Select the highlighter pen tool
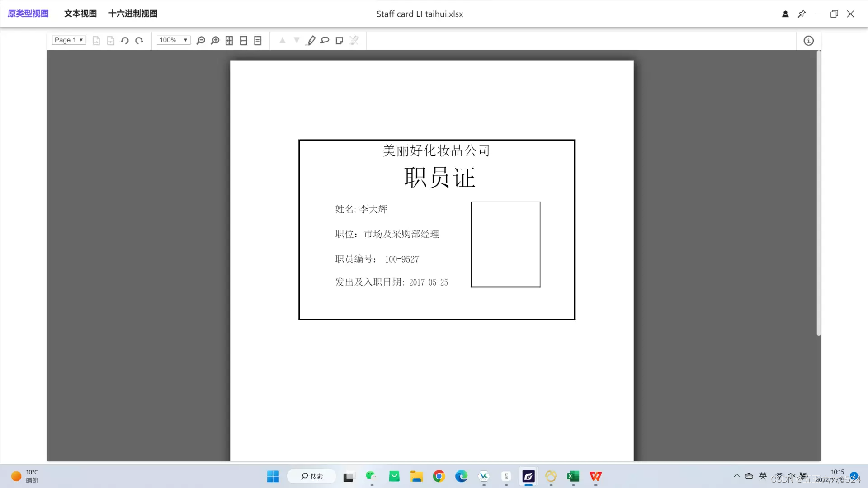This screenshot has width=868, height=488. pos(311,41)
